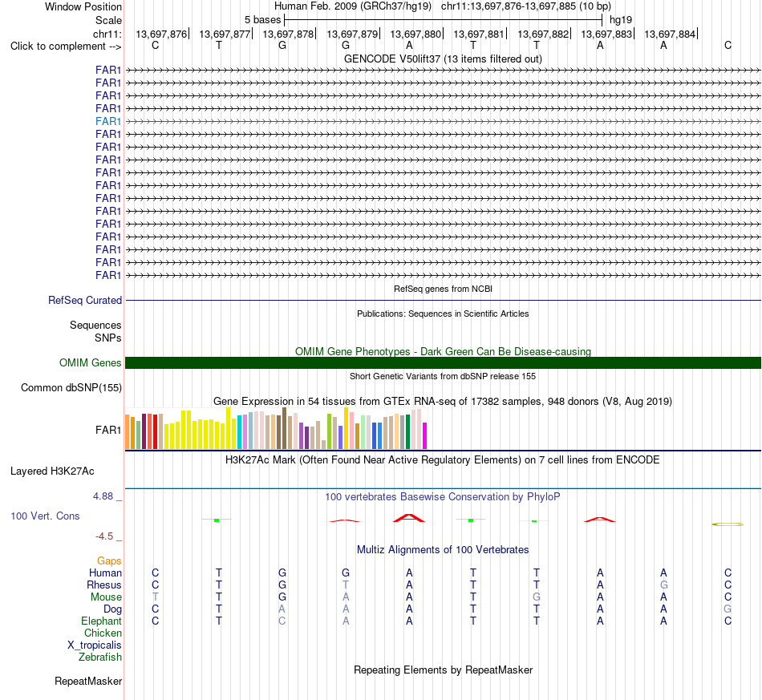
Task: Click the olive C glyph in PhyloP track
Action: (728, 524)
